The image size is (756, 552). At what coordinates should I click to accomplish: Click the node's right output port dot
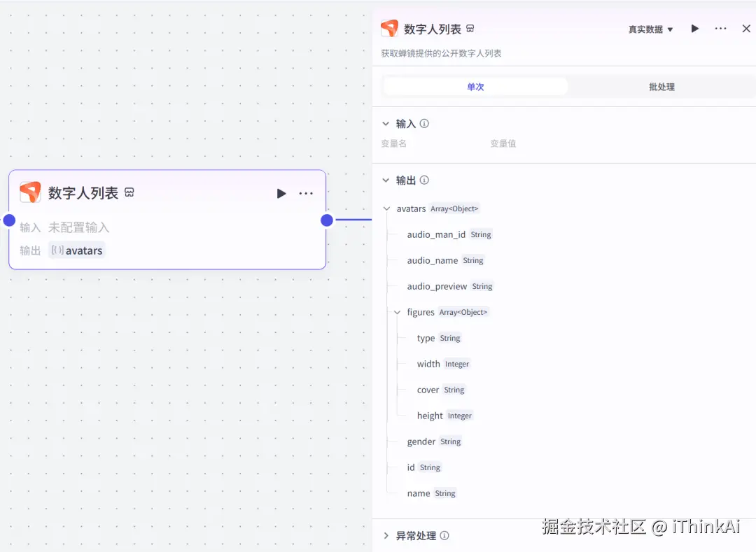326,220
